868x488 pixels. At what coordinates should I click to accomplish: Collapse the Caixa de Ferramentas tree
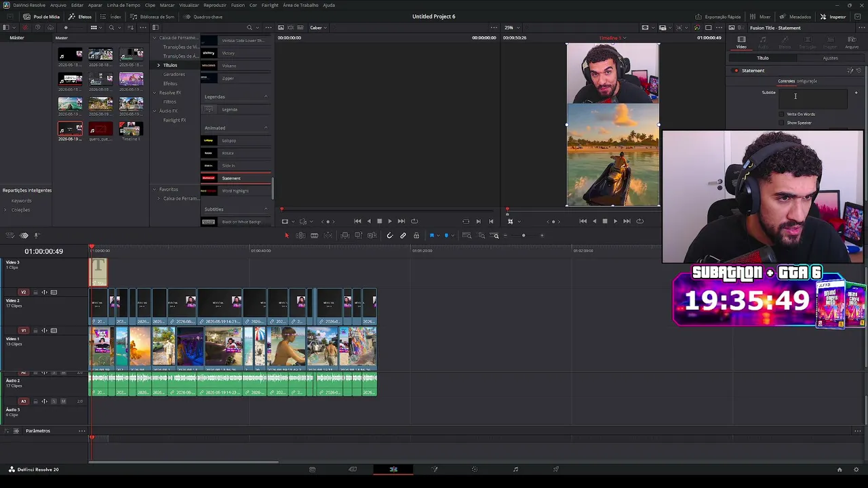coord(155,38)
